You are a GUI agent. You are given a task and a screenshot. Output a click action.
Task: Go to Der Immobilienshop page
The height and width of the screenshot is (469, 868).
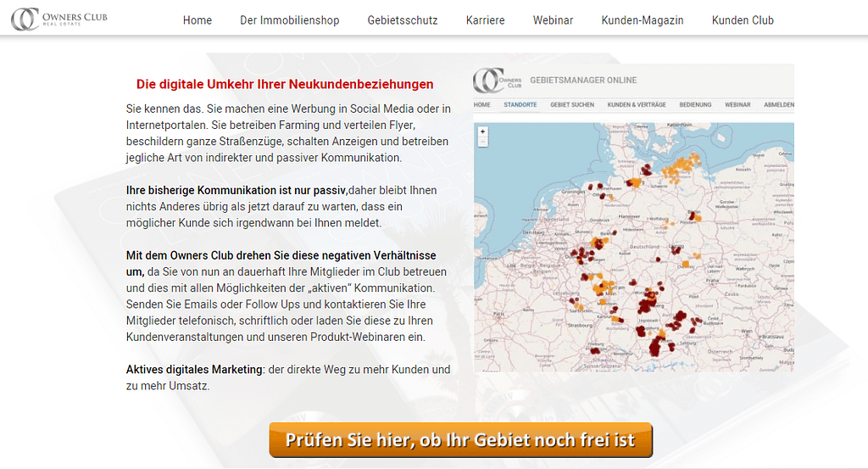pos(290,20)
